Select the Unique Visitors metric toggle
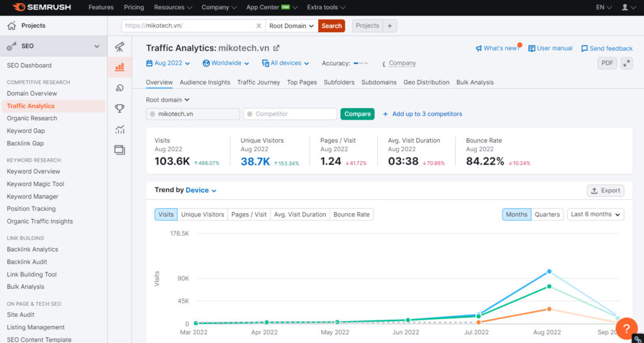The width and height of the screenshot is (644, 343). pyautogui.click(x=203, y=215)
